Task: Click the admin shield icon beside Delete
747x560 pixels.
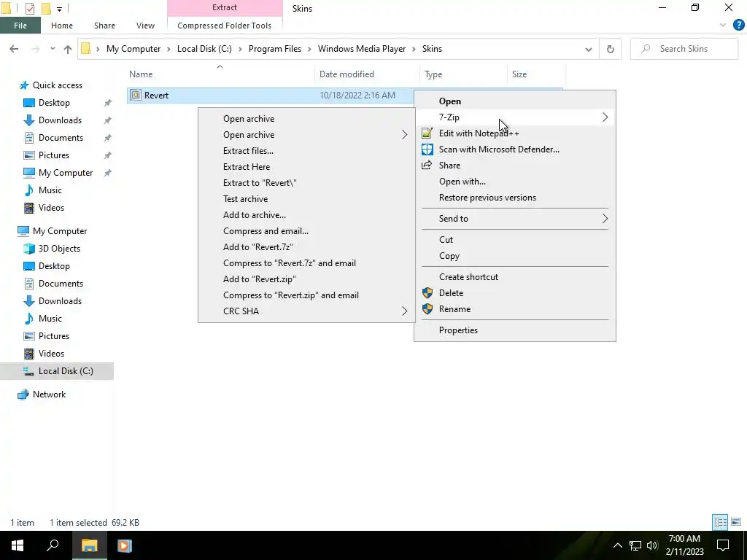Action: click(x=427, y=293)
